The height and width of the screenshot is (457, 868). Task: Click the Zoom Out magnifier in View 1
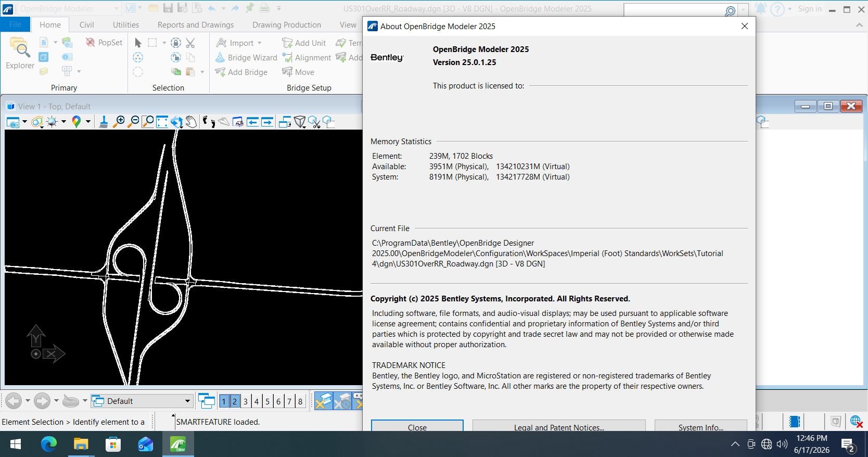pos(134,122)
